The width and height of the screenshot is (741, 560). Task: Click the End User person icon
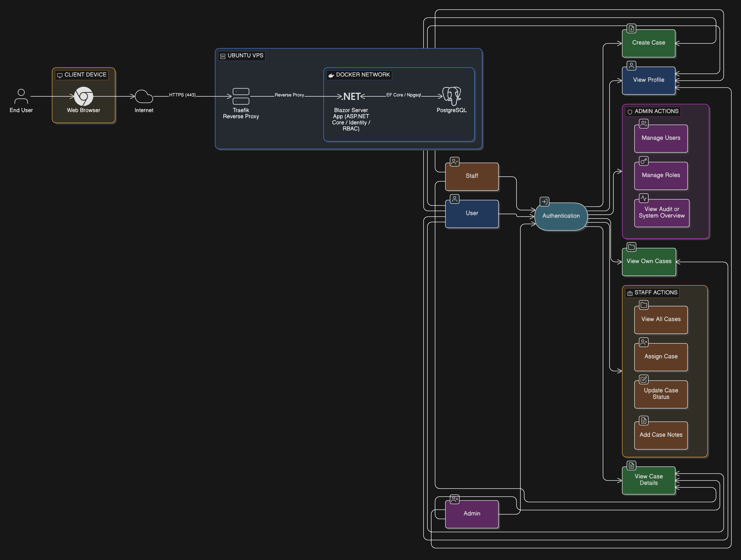[x=21, y=96]
